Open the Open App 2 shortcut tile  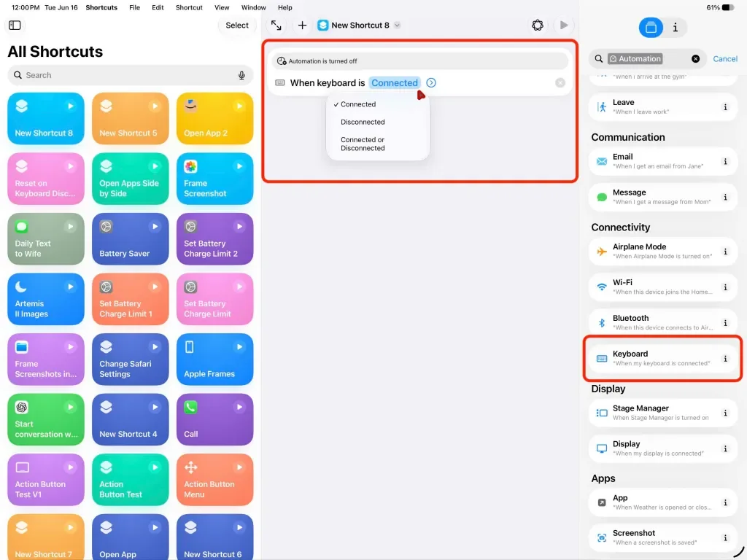pyautogui.click(x=214, y=119)
